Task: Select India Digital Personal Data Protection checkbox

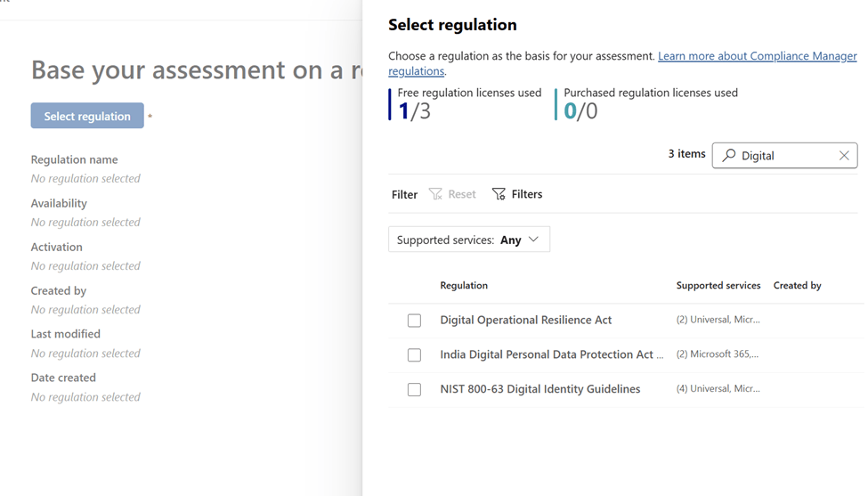Action: click(414, 355)
